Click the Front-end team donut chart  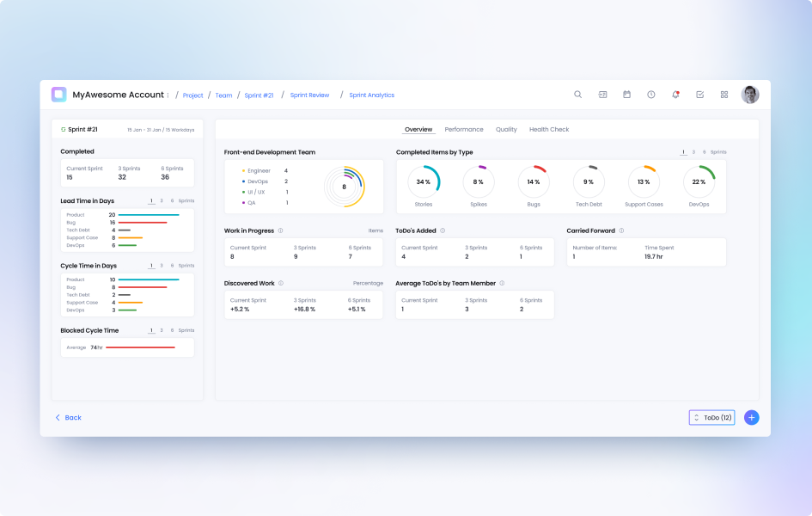pyautogui.click(x=344, y=187)
